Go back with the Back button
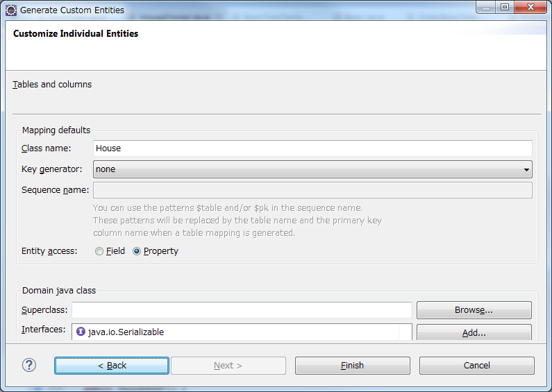Viewport: 552px width, 392px height. tap(112, 366)
